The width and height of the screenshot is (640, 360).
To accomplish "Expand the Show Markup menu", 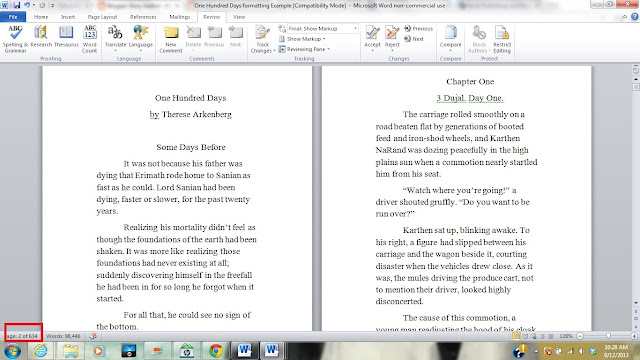I will [x=302, y=39].
